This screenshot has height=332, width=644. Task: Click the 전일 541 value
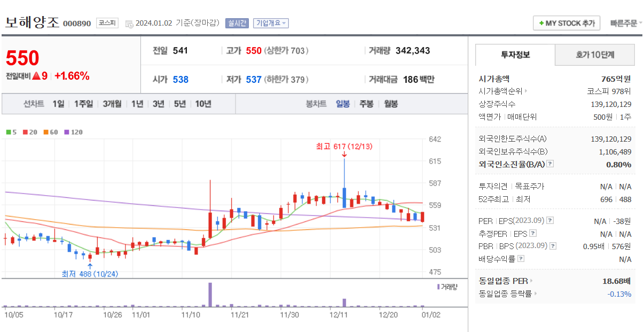tap(180, 51)
